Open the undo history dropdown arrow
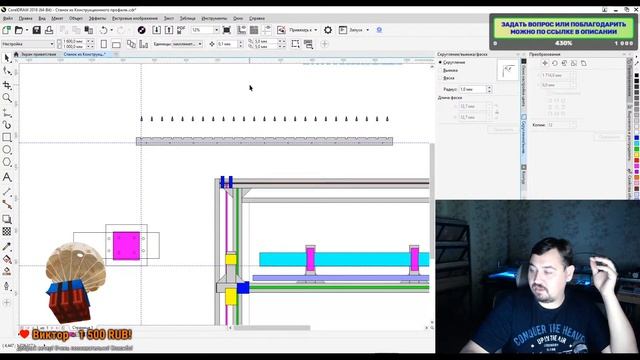Screen dimensions: 640x360 pos(111,30)
